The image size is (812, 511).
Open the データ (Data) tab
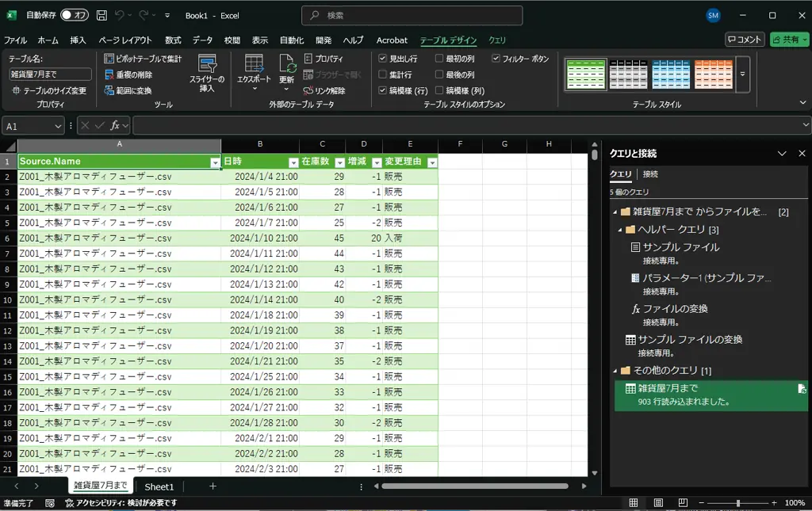pos(202,40)
